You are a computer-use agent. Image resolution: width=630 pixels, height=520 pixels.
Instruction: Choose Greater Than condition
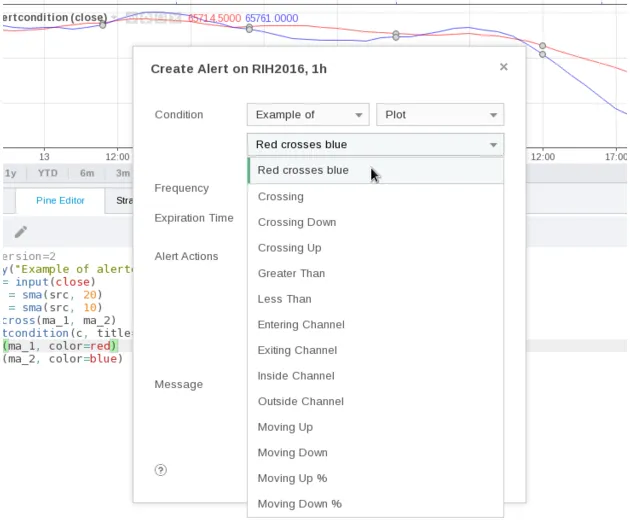tap(291, 273)
